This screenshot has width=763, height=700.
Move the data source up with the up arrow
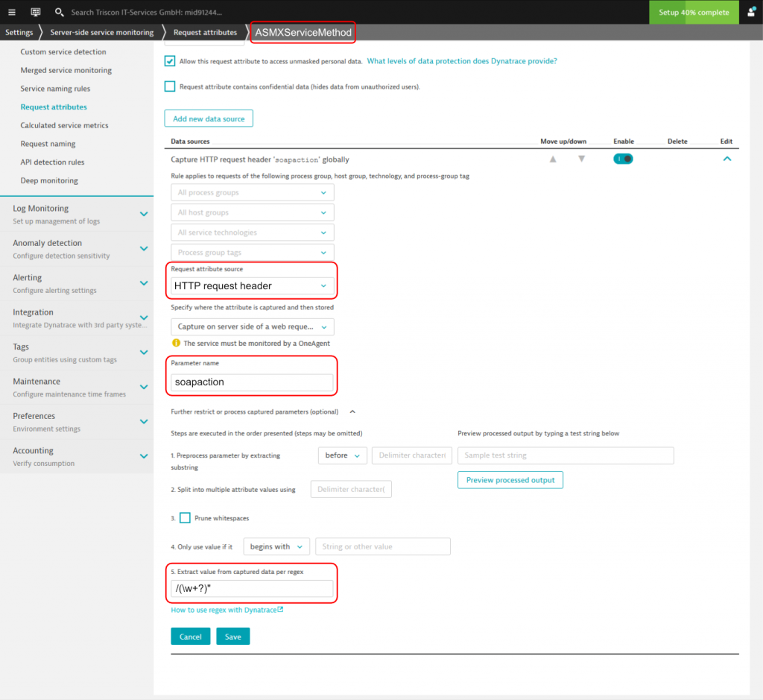tap(552, 158)
